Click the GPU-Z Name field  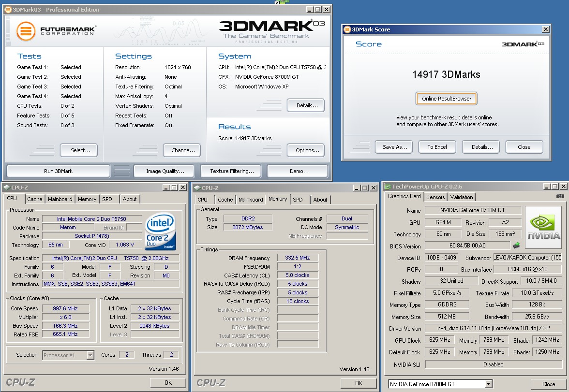tap(473, 210)
